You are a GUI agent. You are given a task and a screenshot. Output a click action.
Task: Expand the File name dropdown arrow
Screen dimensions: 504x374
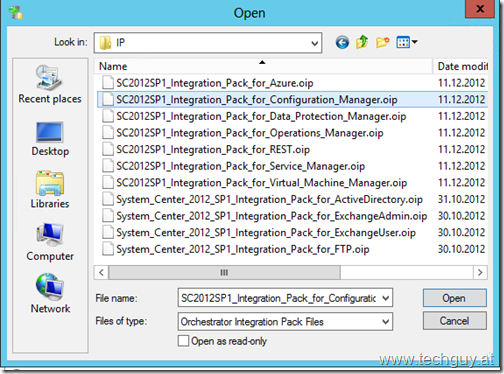point(386,298)
